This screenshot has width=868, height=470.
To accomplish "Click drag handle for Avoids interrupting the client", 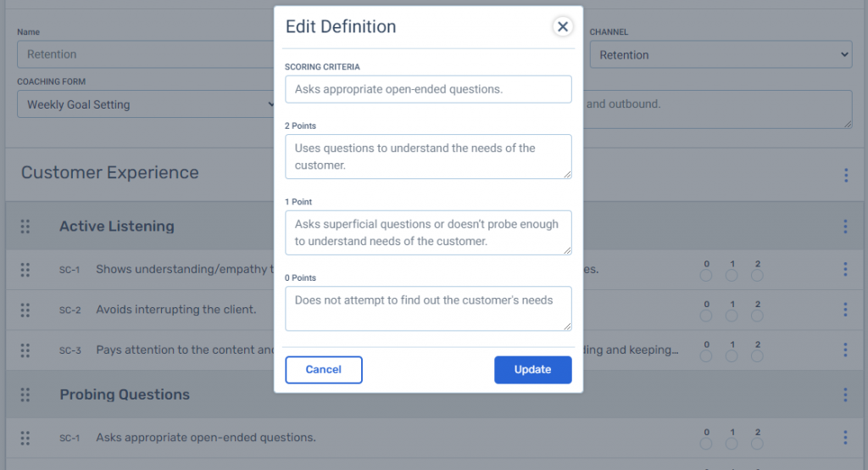I will 25,310.
